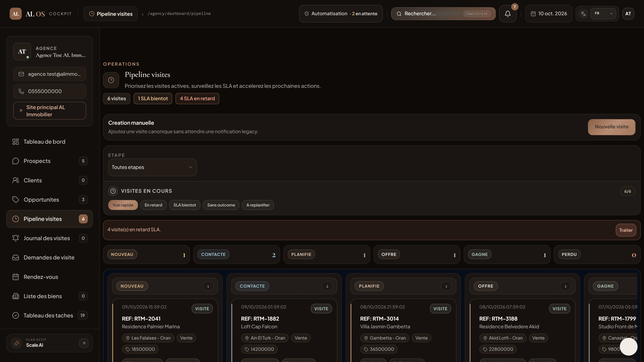The image size is (644, 362).
Task: Select the PERDU stage summary card
Action: pos(597,255)
